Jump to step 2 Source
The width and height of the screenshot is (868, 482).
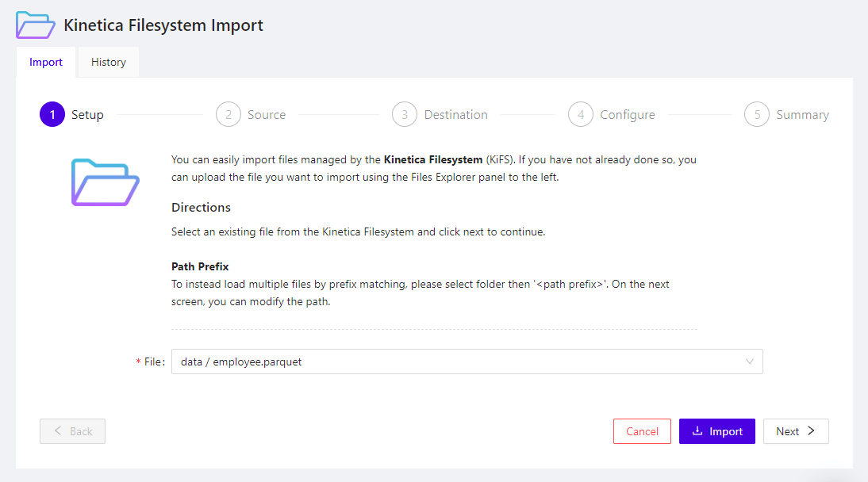pyautogui.click(x=251, y=114)
